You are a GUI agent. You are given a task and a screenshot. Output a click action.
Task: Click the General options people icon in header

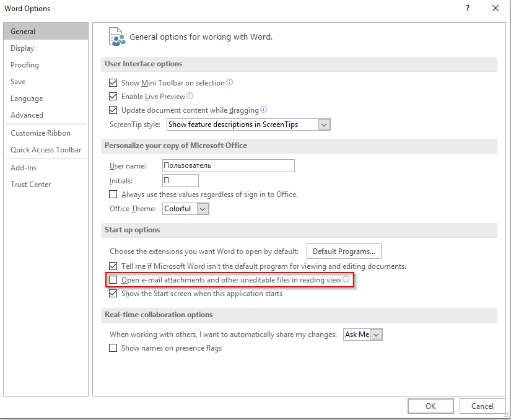coord(117,37)
